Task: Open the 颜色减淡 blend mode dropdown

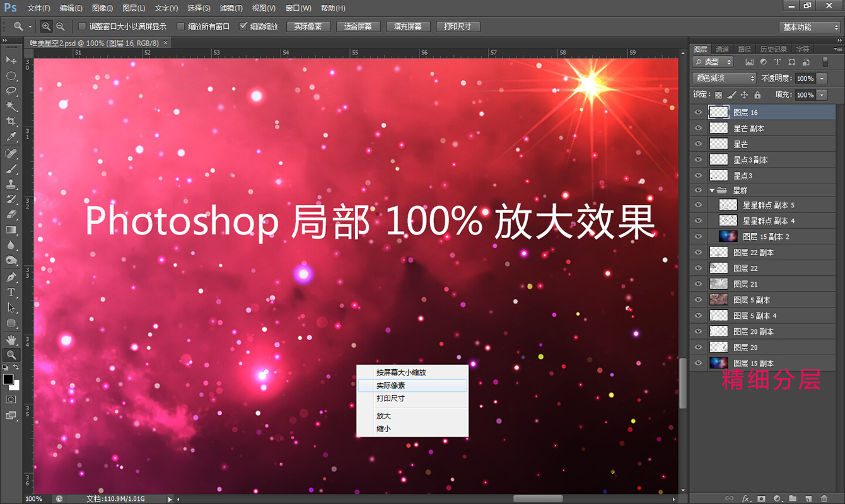Action: click(x=724, y=78)
